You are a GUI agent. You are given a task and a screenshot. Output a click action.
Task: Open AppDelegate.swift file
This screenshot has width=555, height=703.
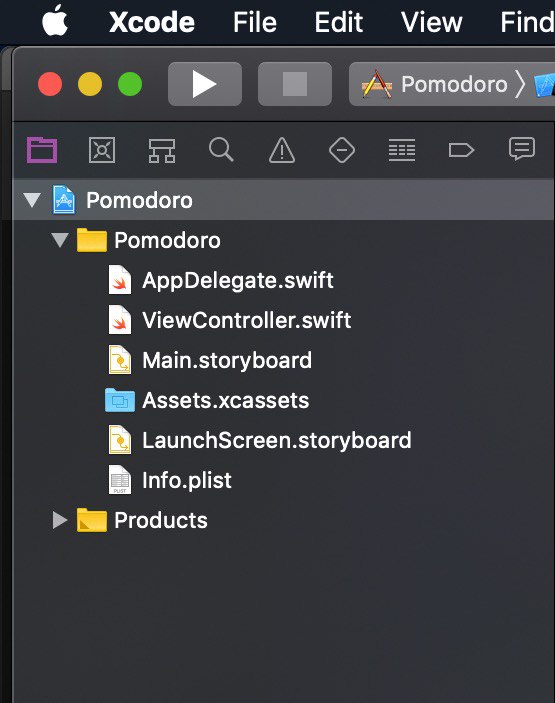tap(238, 280)
